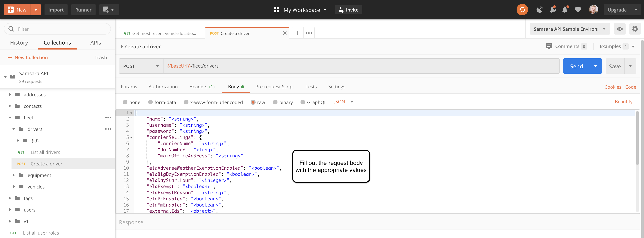Open the notifications bell icon
This screenshot has width=644, height=238.
click(565, 10)
